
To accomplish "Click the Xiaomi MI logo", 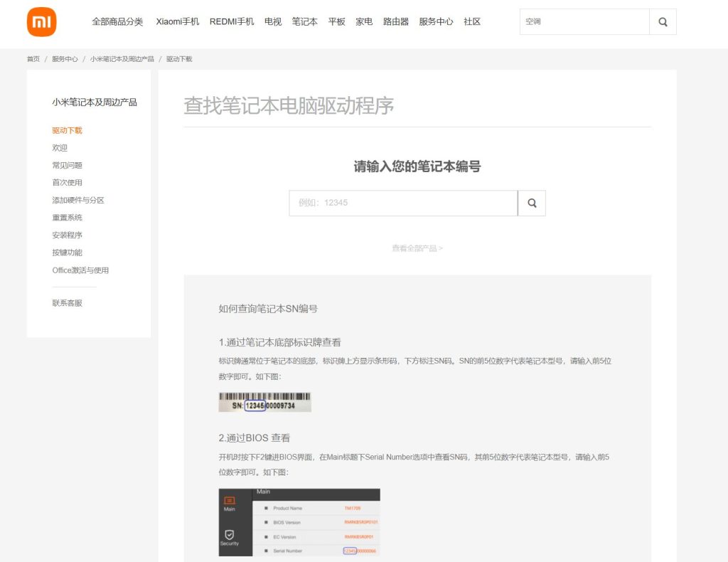I will (42, 22).
